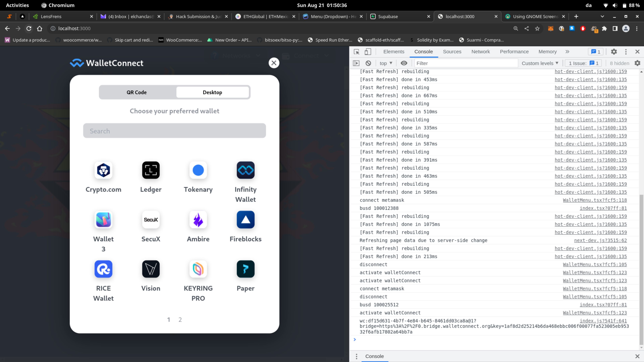This screenshot has width=644, height=362.
Task: Toggle the DevTools device toolbar
Action: pos(367,52)
